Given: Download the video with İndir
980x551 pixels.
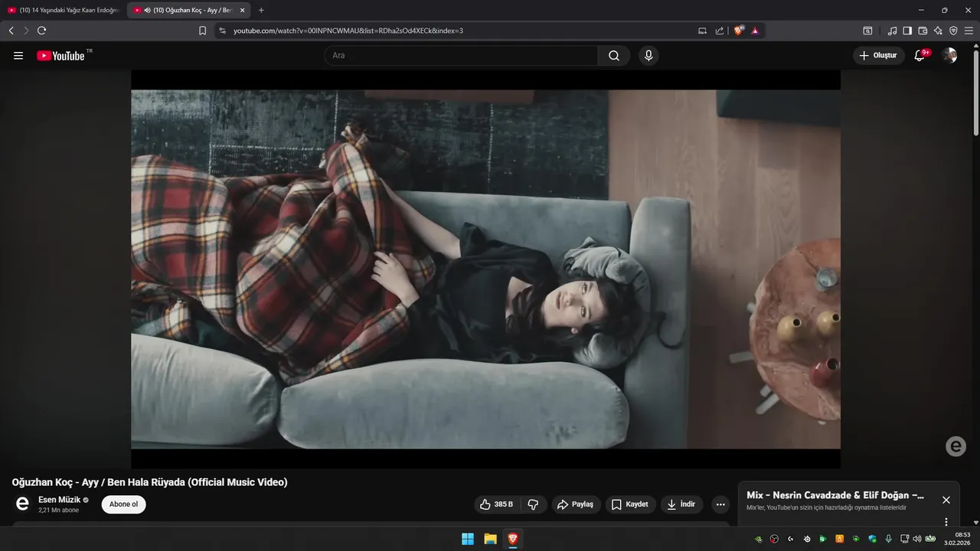Looking at the screenshot, I should point(681,504).
